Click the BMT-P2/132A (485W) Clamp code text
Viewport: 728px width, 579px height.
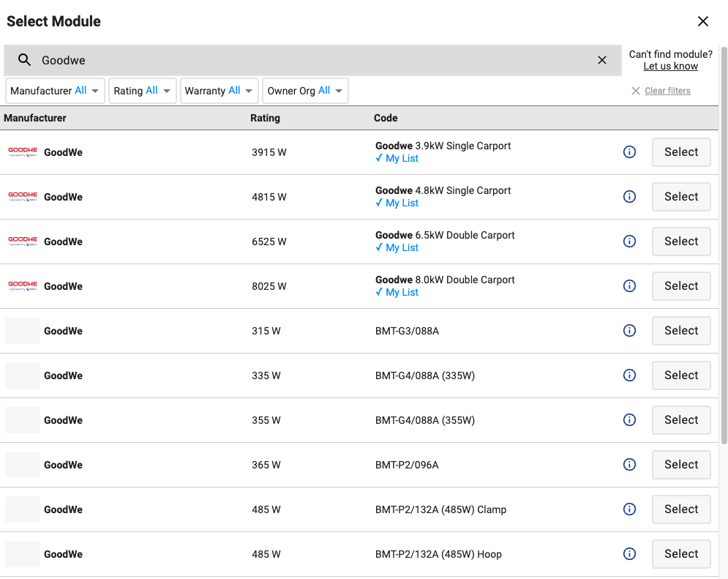click(440, 509)
